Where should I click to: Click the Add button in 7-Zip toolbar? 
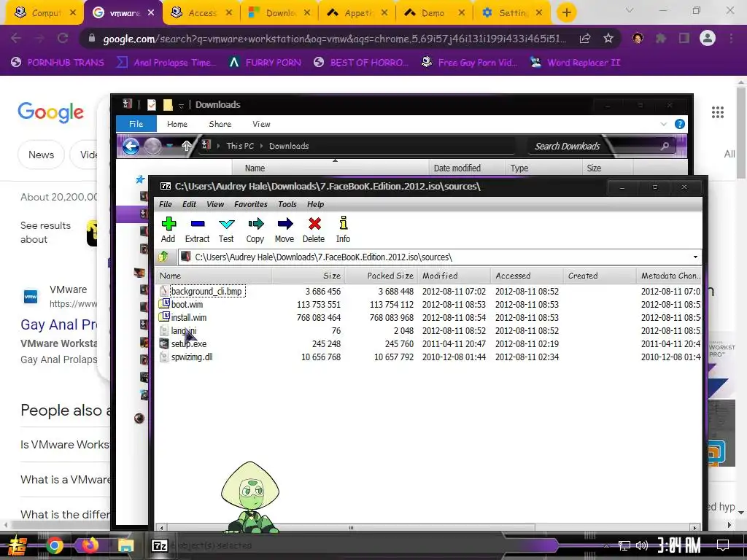pos(169,230)
